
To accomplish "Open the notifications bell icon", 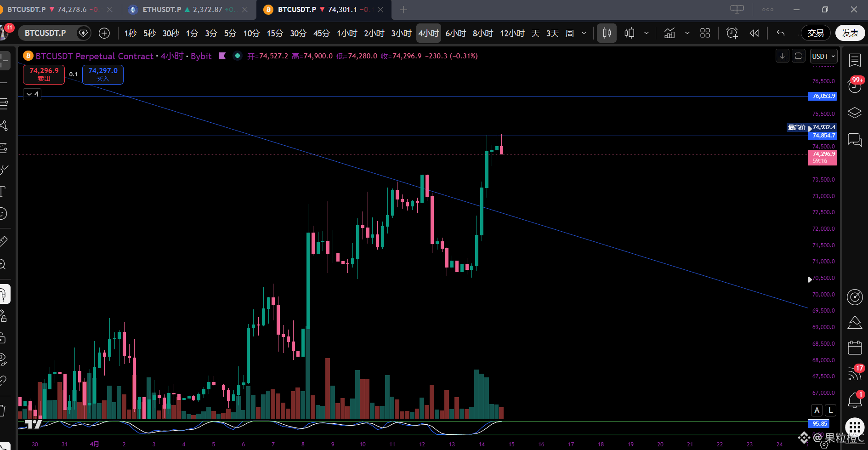I will click(x=855, y=400).
